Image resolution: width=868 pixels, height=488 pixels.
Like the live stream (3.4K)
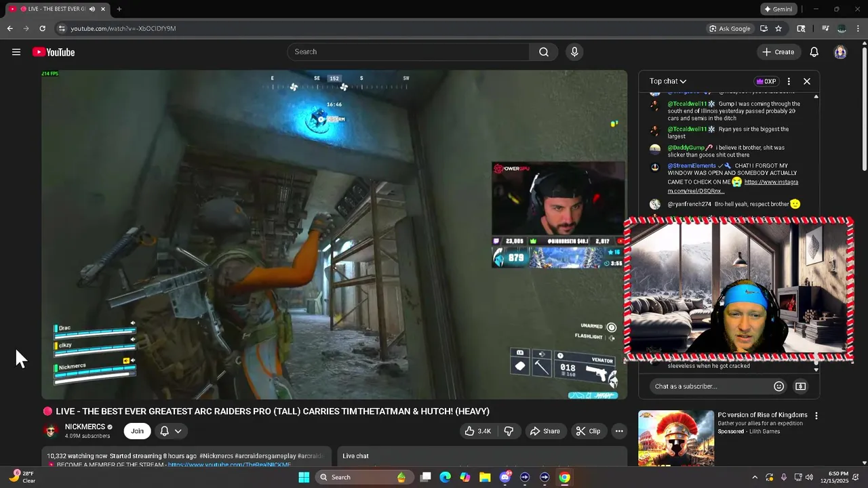478,431
